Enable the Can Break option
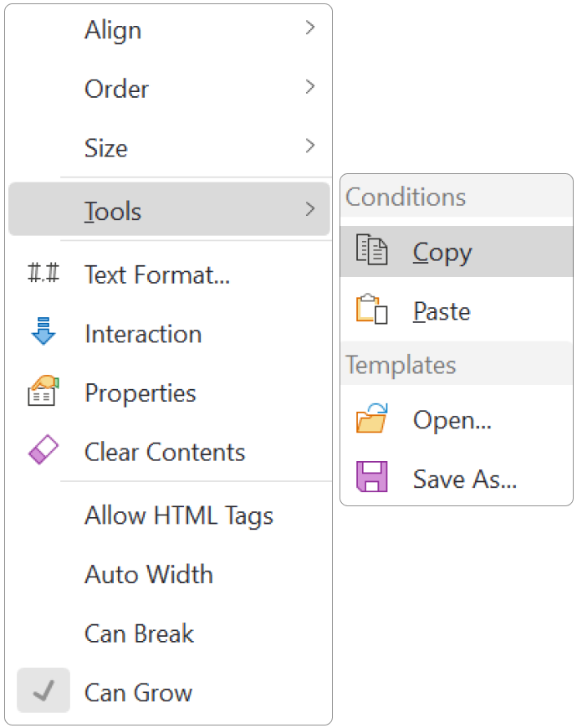The image size is (577, 728). click(x=139, y=633)
